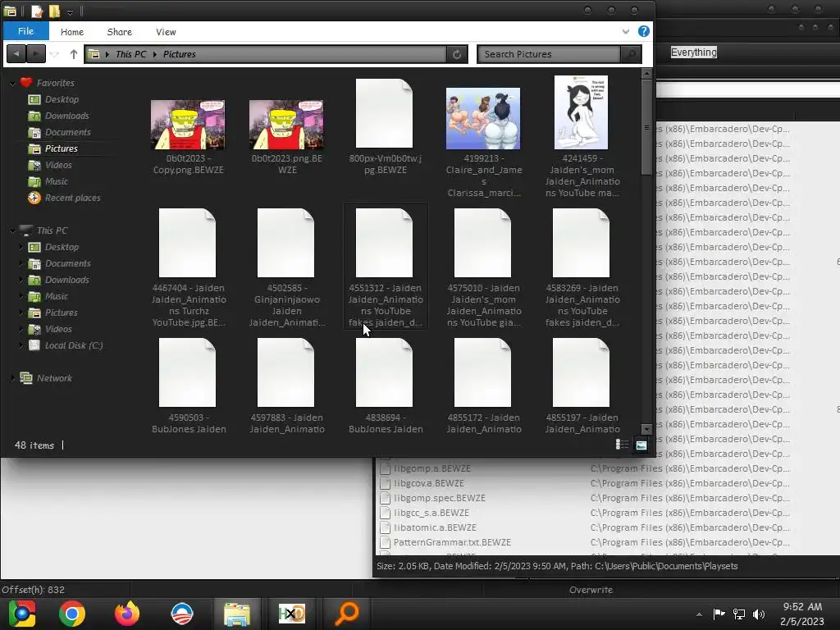Open the Quick Access toolbar dropdown
Image resolution: width=840 pixels, height=630 pixels.
(x=71, y=11)
